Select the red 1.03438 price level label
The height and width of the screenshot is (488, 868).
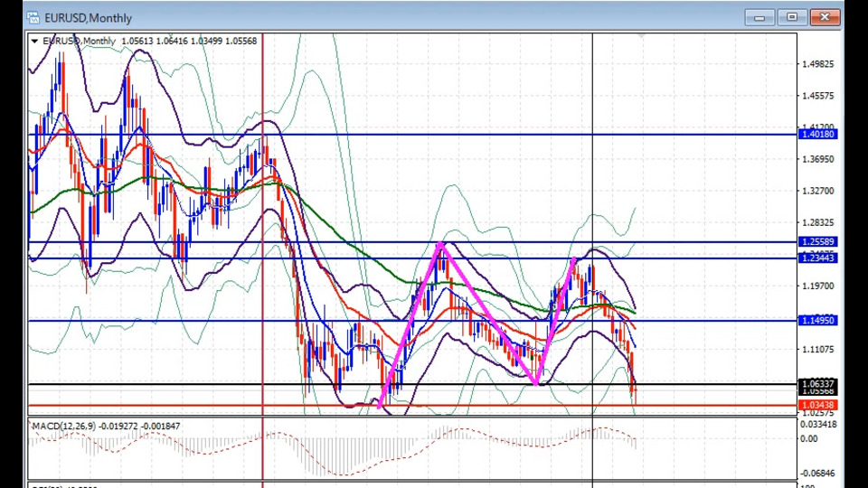click(x=818, y=405)
